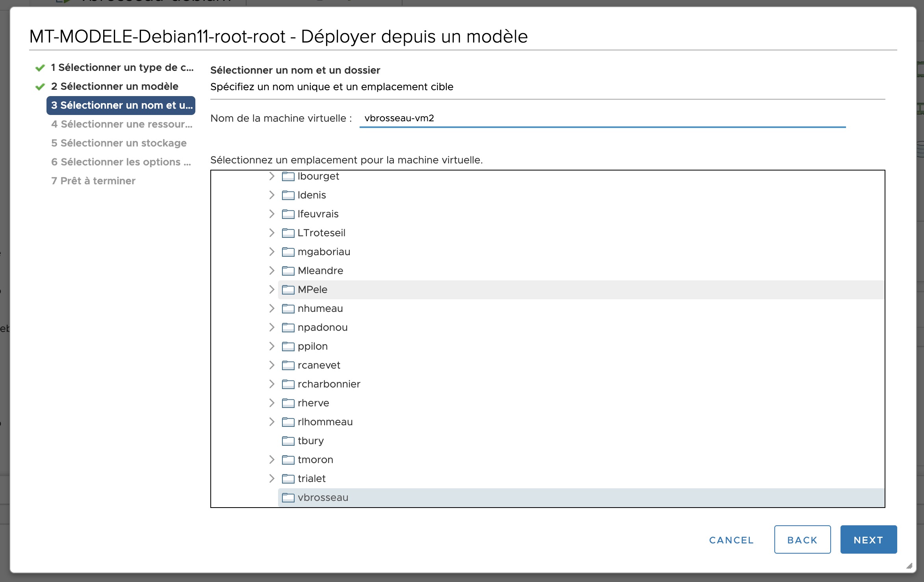Click the folder icon next to LTroteseil
This screenshot has height=582, width=924.
[x=288, y=233]
